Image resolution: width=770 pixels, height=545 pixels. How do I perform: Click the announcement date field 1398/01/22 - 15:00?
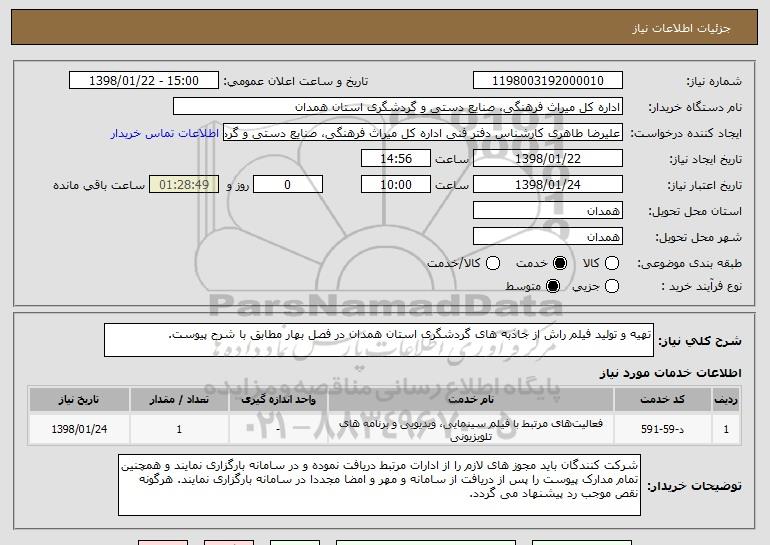pyautogui.click(x=144, y=81)
